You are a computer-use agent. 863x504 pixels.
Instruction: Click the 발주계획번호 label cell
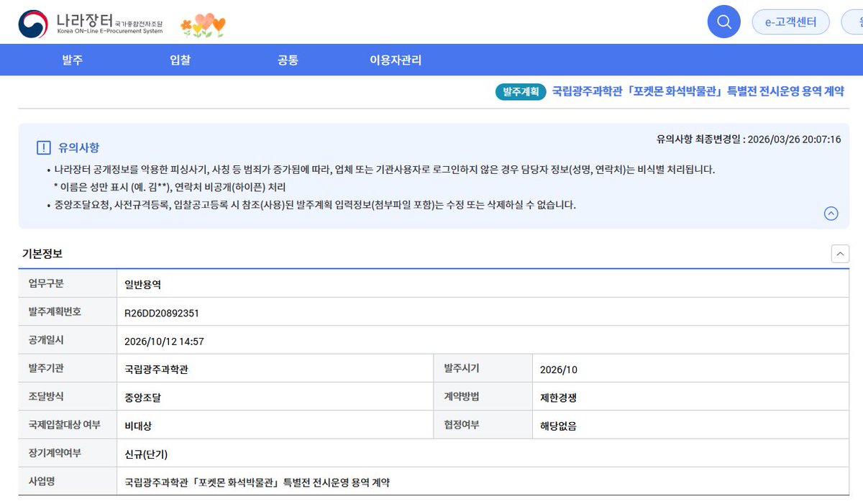tap(68, 312)
